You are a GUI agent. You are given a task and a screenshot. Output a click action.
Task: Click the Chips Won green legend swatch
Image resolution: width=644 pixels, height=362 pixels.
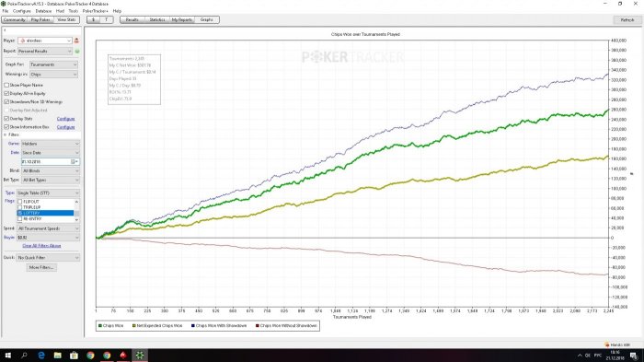(x=99, y=325)
